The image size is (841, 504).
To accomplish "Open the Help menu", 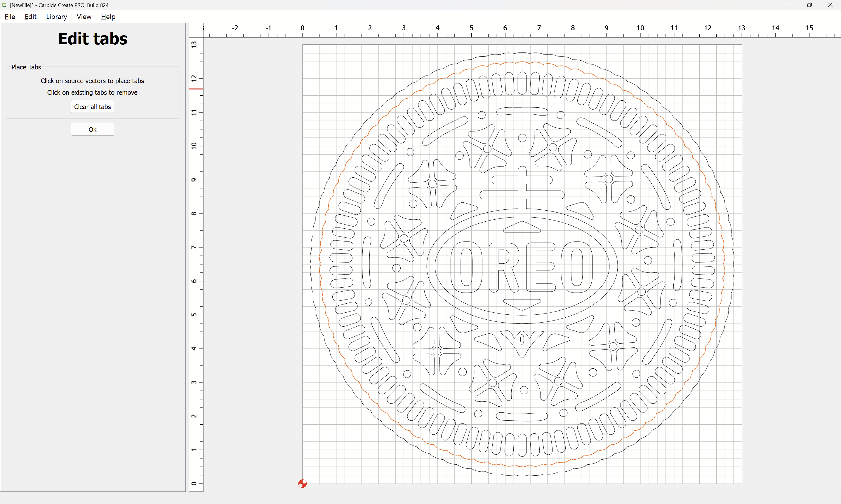I will (108, 17).
